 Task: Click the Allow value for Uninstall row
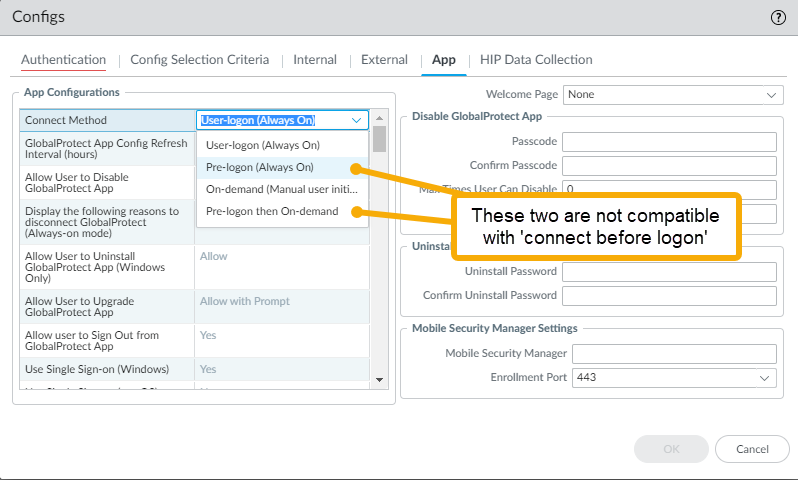coord(214,257)
